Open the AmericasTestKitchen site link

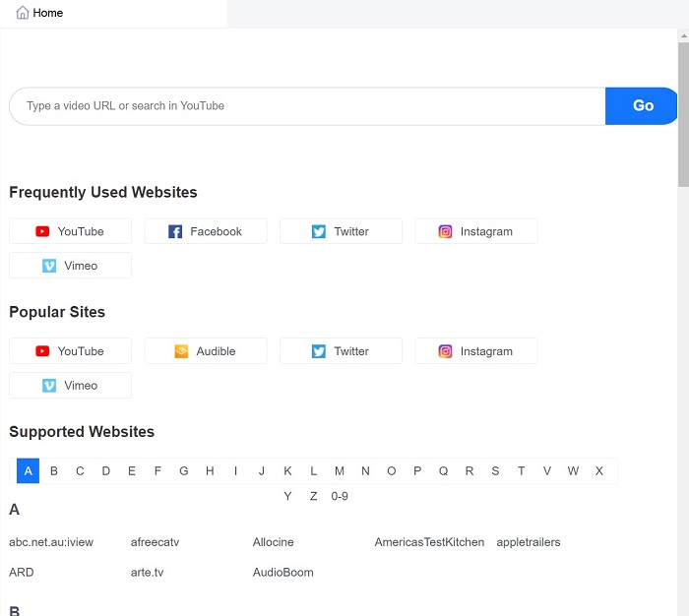point(429,542)
